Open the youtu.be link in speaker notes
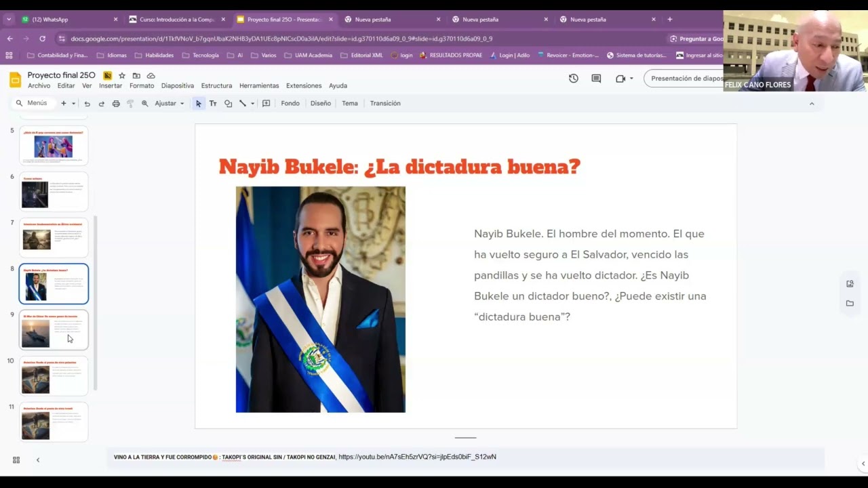 [x=417, y=457]
